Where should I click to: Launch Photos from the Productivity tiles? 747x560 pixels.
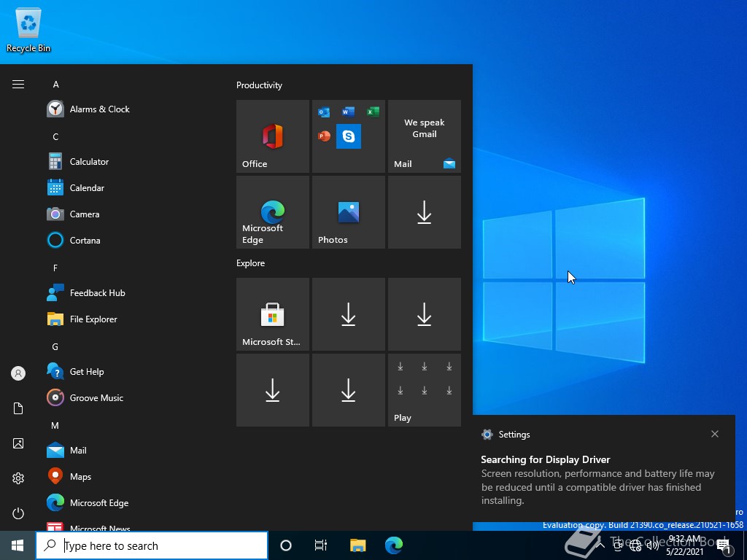(x=349, y=212)
